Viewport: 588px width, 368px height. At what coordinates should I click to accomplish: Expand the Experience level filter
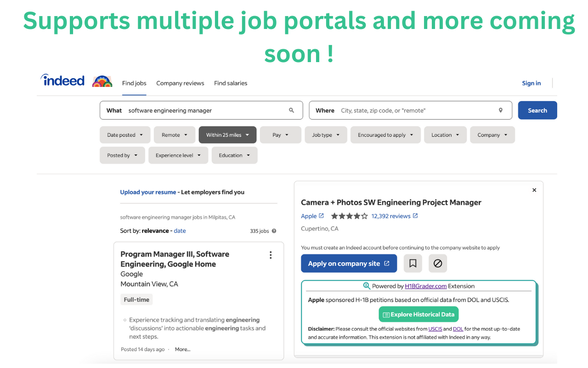[x=178, y=155]
